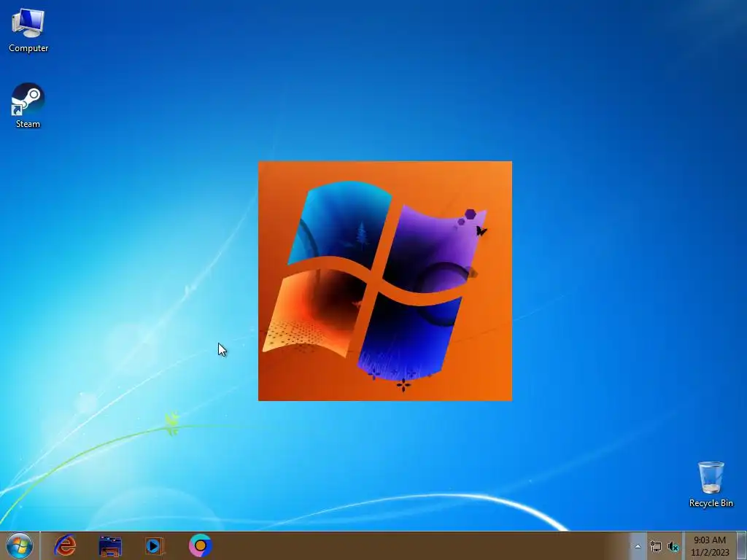The width and height of the screenshot is (747, 560).
Task: Launch Windows Media Player from taskbar
Action: [155, 546]
